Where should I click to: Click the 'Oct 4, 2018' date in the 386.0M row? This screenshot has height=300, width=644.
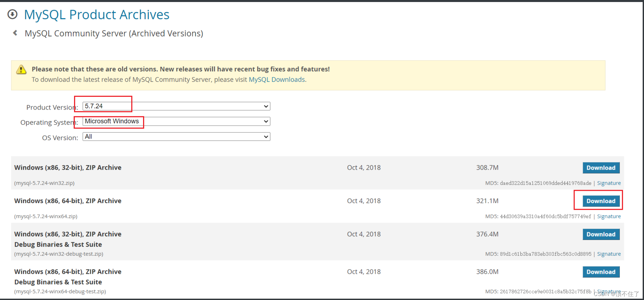(364, 272)
